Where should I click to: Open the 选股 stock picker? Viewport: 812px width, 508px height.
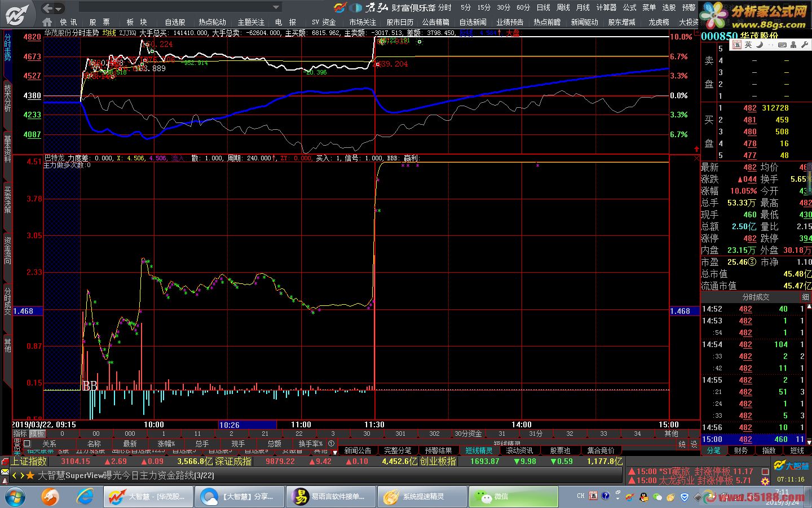[x=669, y=7]
